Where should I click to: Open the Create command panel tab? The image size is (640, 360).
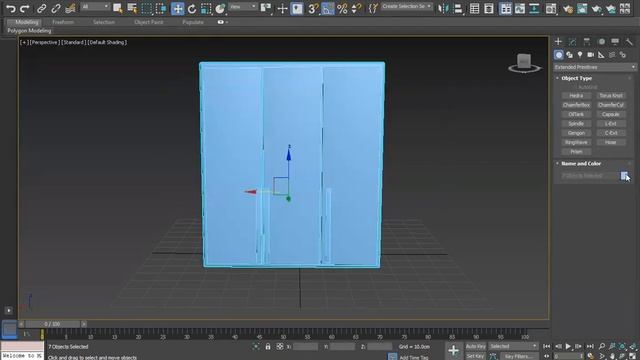[x=558, y=42]
